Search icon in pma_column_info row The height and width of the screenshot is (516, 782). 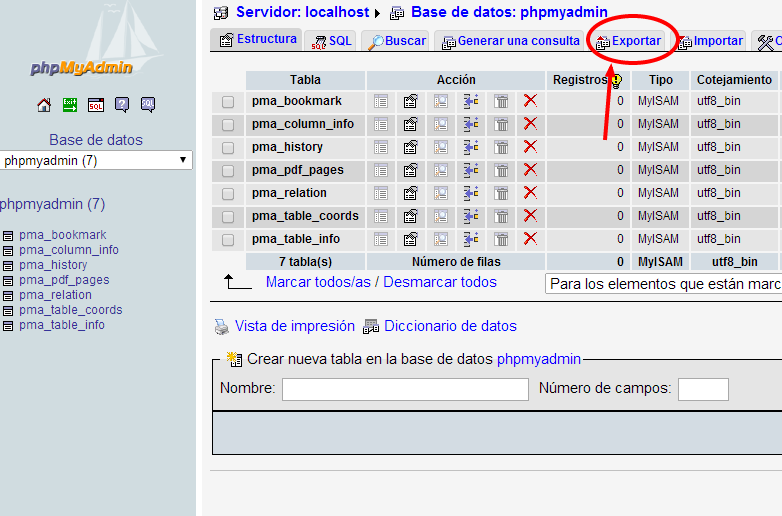pyautogui.click(x=440, y=124)
